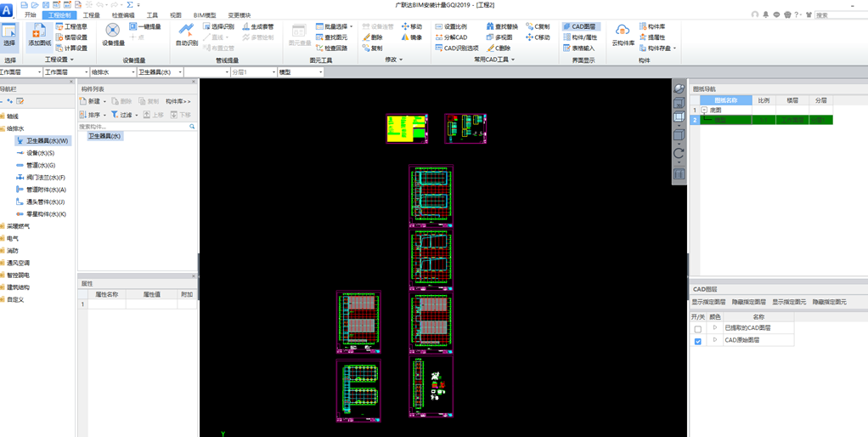Check the 已提取的CAD图层 checkbox
This screenshot has height=437, width=868.
point(698,328)
